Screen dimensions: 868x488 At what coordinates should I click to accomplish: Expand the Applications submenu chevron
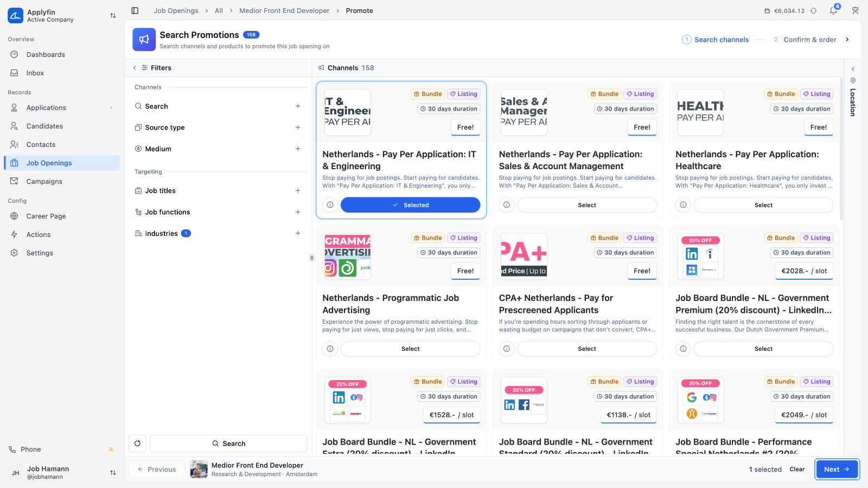click(111, 108)
